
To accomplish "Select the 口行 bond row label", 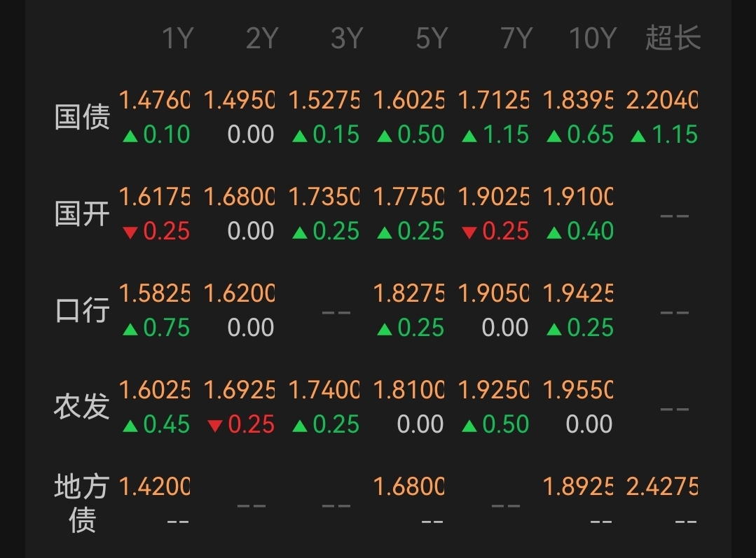I will pyautogui.click(x=82, y=311).
